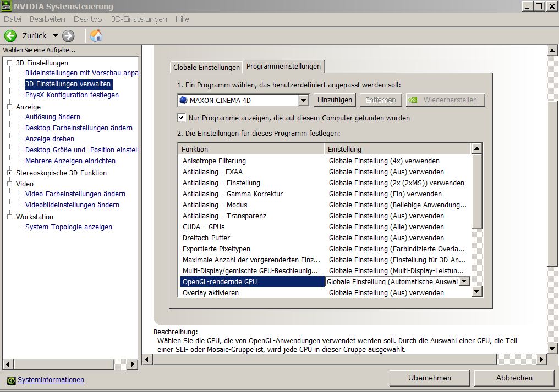The image size is (559, 392).
Task: Select PhysX-Konfiguration festlegen
Action: point(72,95)
